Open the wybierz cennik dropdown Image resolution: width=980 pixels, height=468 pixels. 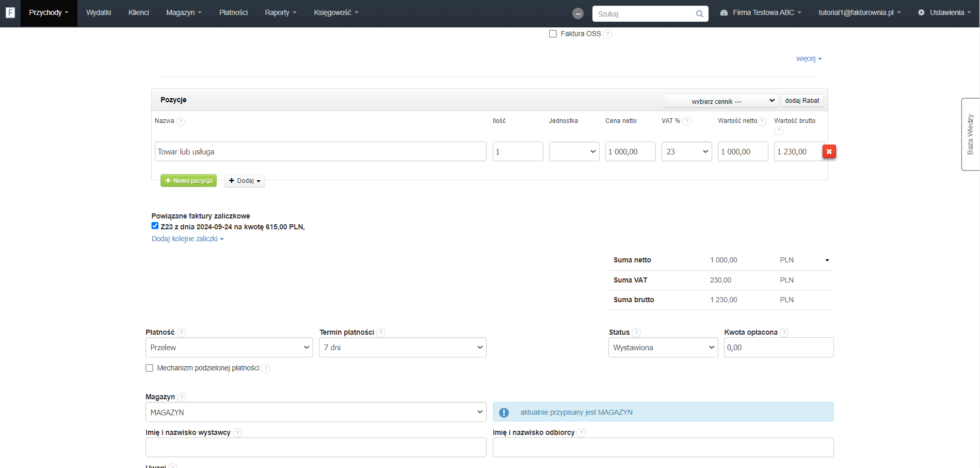click(721, 101)
